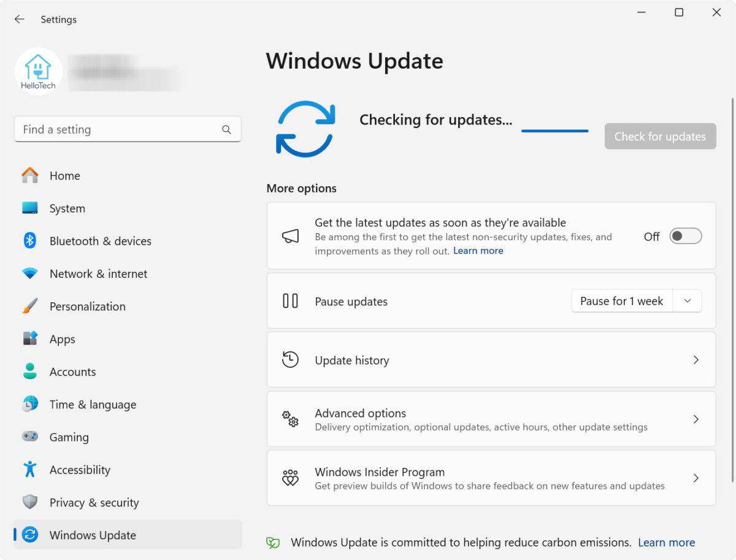
Task: Click the search magnifier icon
Action: pyautogui.click(x=226, y=129)
